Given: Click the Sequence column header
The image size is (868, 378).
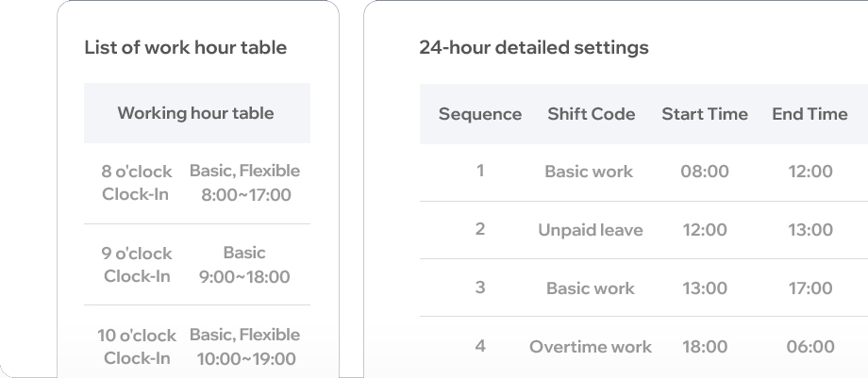Looking at the screenshot, I should pos(480,114).
